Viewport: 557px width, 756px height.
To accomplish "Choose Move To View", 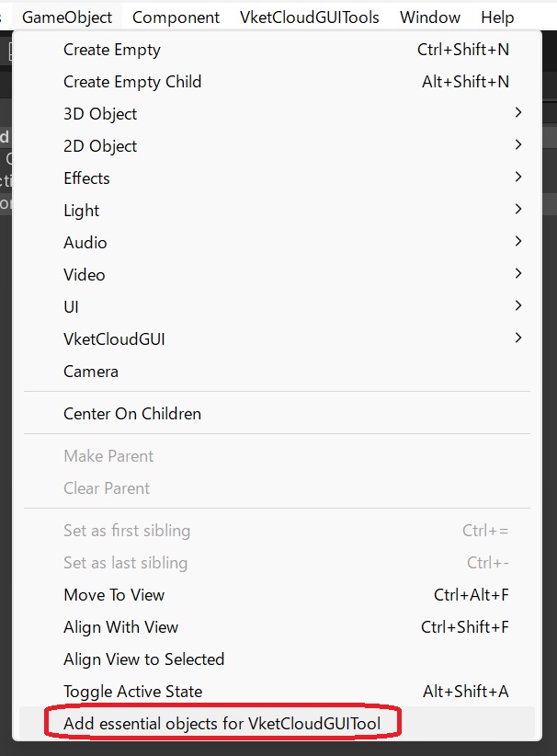I will click(114, 595).
